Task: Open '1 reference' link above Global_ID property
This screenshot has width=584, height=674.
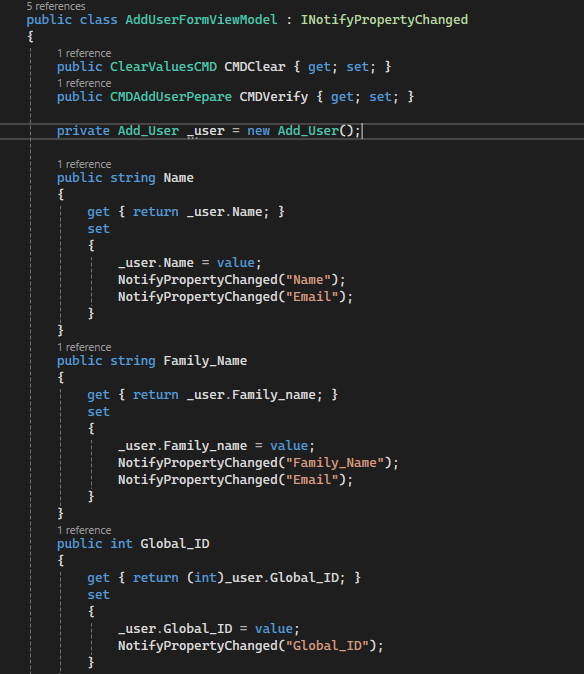Action: tap(84, 530)
